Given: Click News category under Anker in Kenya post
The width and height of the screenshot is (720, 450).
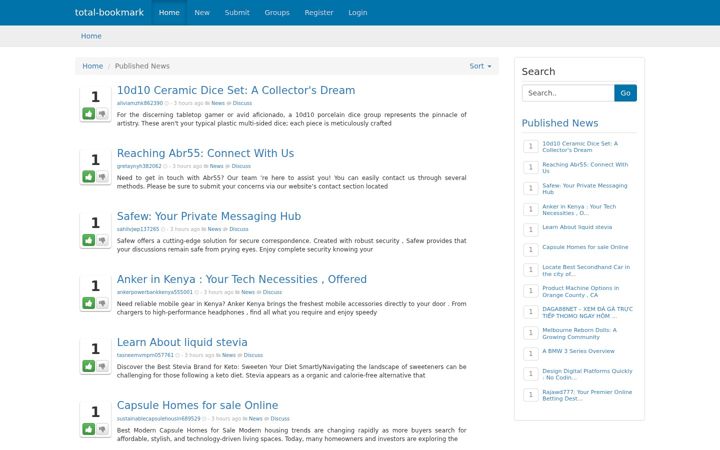Looking at the screenshot, I should tap(248, 292).
